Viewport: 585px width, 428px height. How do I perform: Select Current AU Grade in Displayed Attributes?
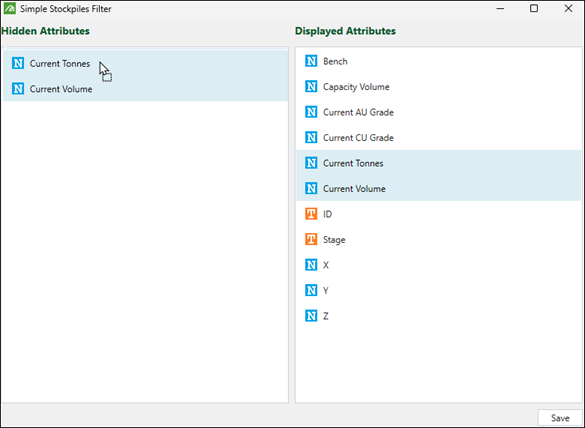[438, 112]
